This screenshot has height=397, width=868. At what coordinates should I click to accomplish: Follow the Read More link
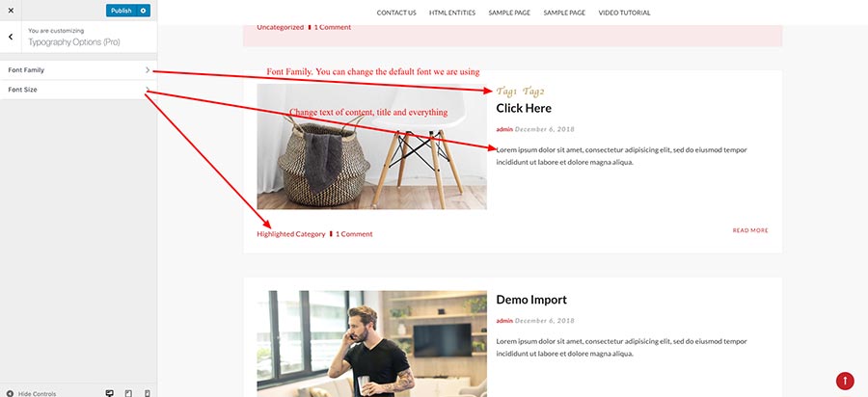pyautogui.click(x=750, y=230)
